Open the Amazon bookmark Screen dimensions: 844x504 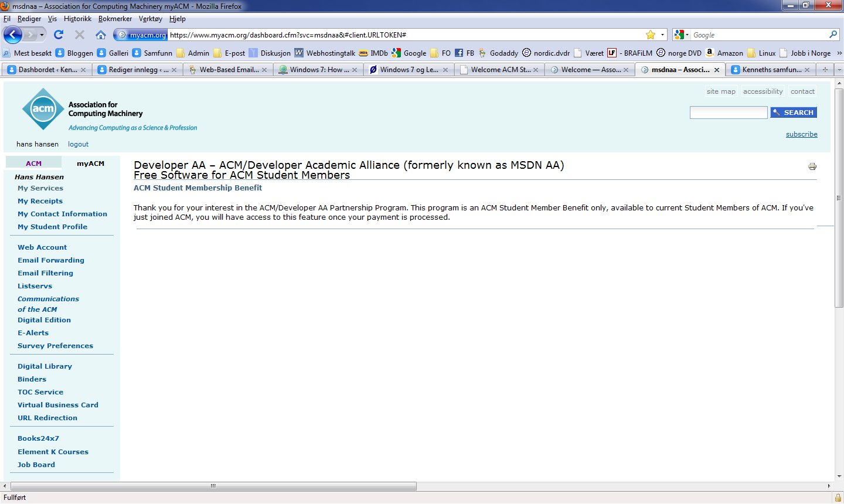point(724,53)
